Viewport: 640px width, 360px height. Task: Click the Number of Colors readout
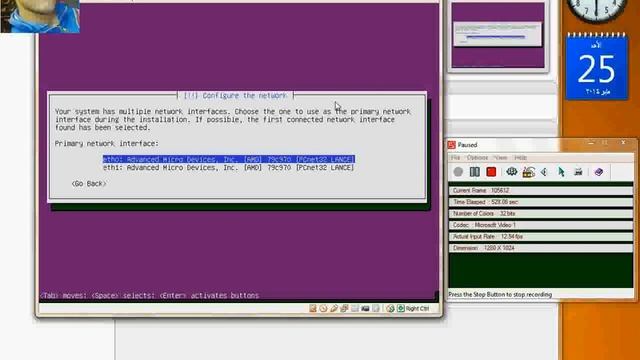click(x=541, y=213)
